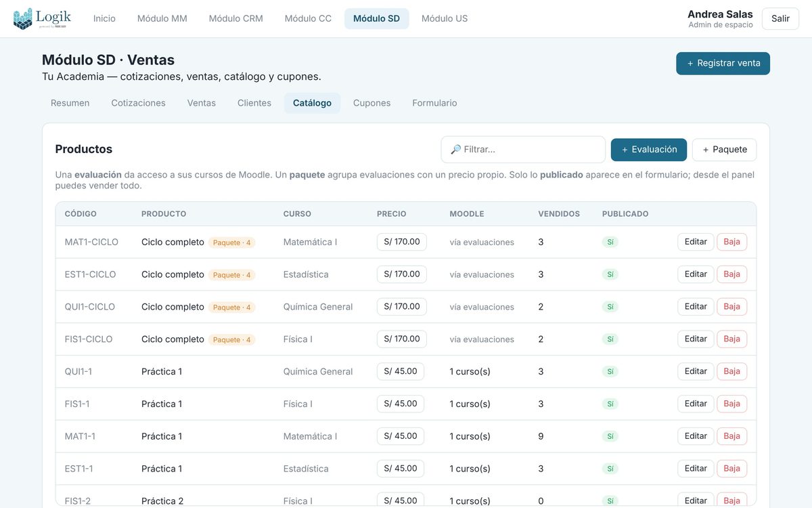Edit the MAT1-CICLO product

pyautogui.click(x=696, y=242)
